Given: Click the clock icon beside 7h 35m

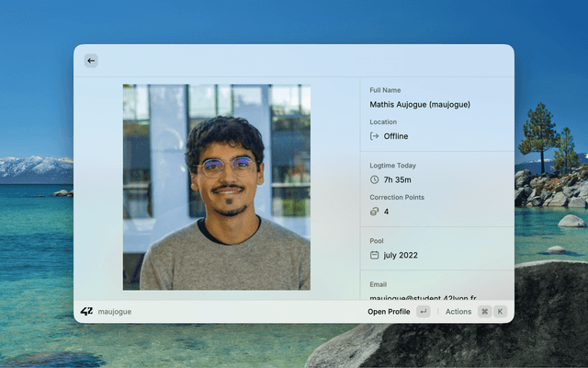Looking at the screenshot, I should [x=374, y=180].
